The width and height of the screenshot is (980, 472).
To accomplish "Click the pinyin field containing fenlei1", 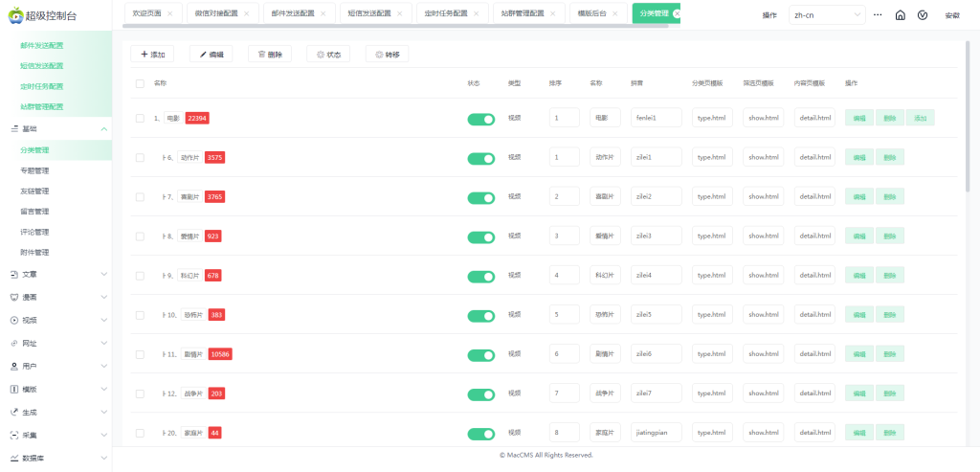I will pos(656,118).
